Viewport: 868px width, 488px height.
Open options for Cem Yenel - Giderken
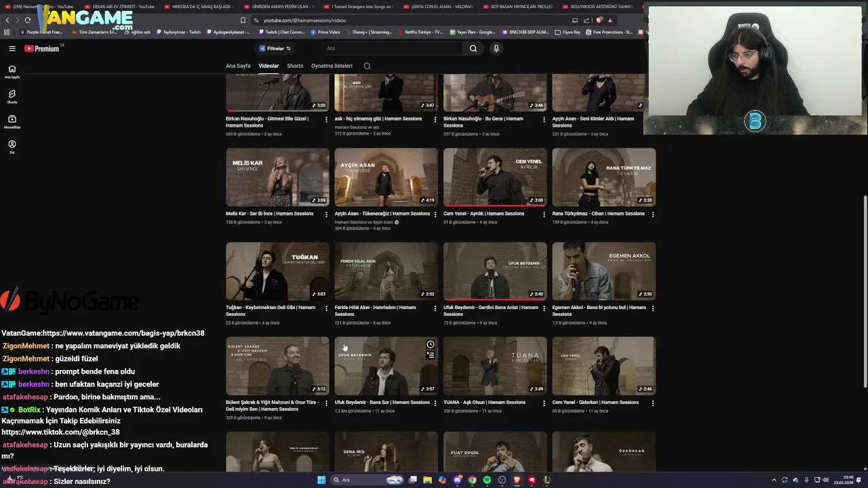tap(653, 403)
